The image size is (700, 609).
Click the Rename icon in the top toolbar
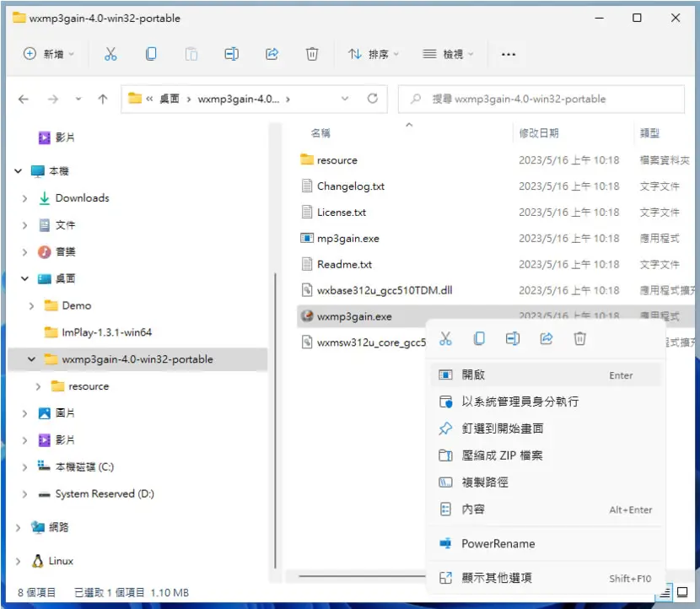231,54
